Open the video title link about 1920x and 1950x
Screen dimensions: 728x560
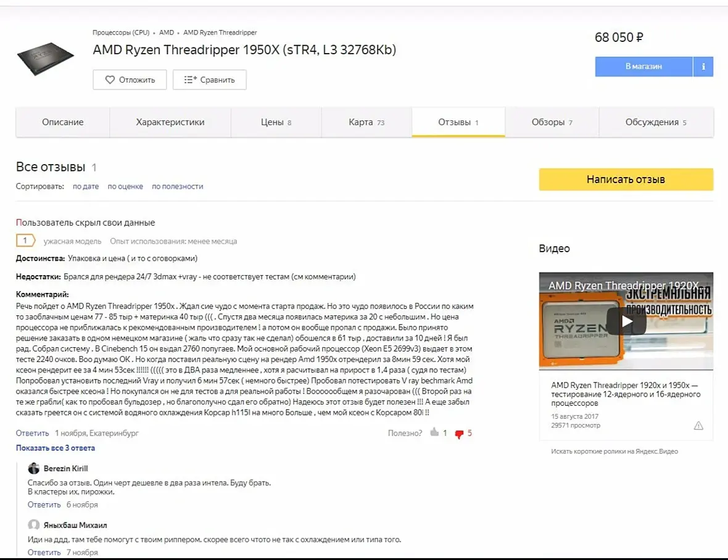pyautogui.click(x=626, y=394)
